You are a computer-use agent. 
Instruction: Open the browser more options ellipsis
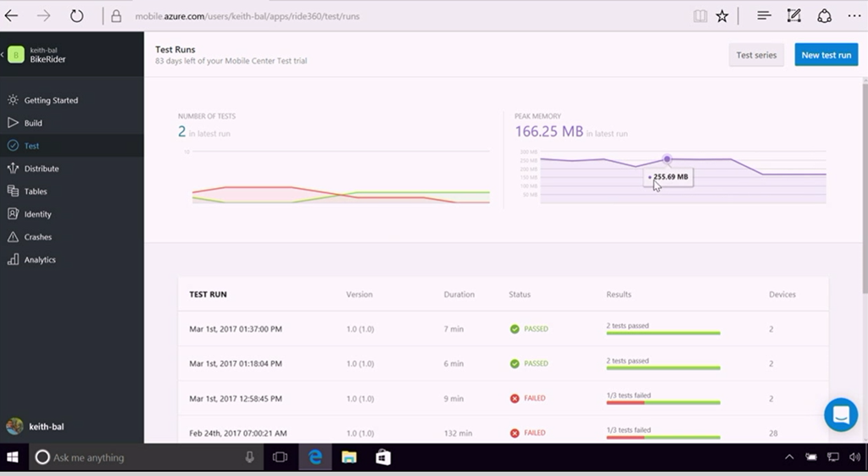[x=854, y=16]
